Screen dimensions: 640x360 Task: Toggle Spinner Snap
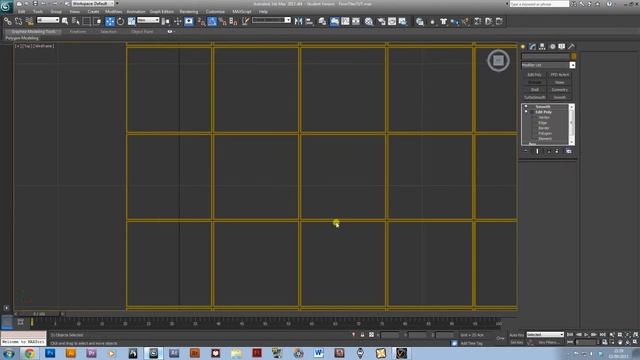click(x=233, y=21)
